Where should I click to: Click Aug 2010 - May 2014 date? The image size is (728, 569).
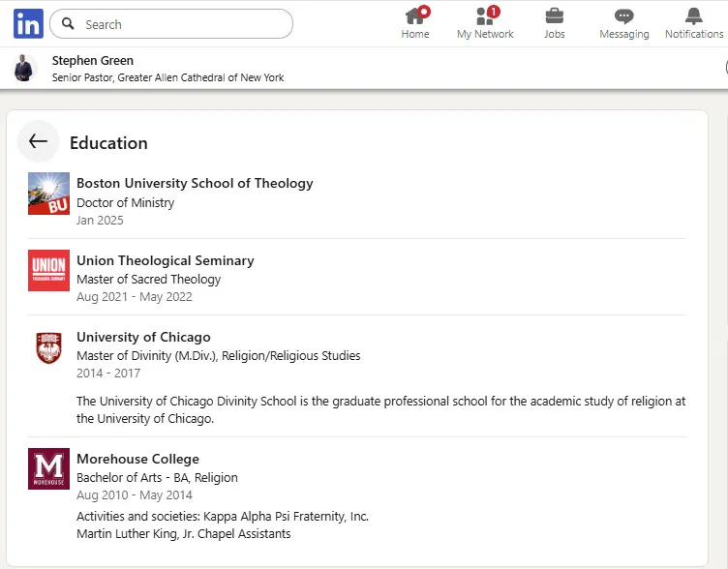click(135, 495)
